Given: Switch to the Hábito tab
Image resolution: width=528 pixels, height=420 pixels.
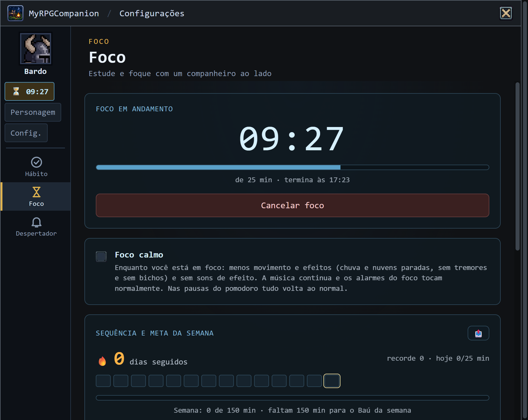Looking at the screenshot, I should [x=36, y=167].
